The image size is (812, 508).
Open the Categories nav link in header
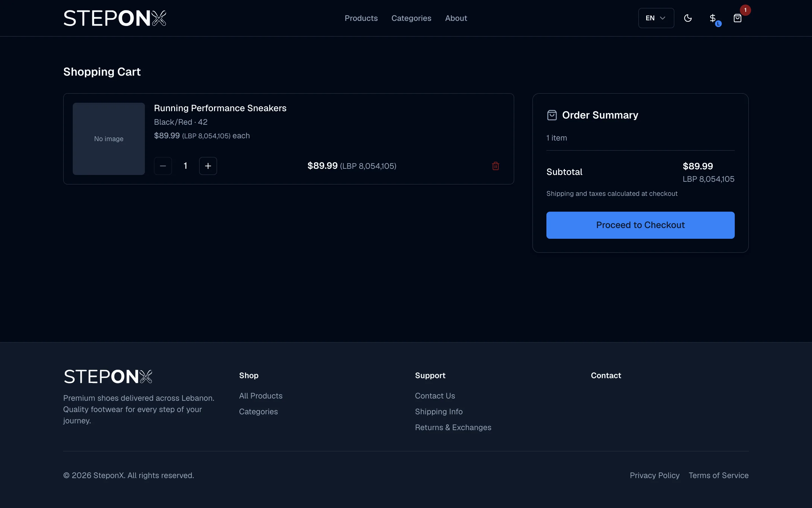click(x=411, y=18)
